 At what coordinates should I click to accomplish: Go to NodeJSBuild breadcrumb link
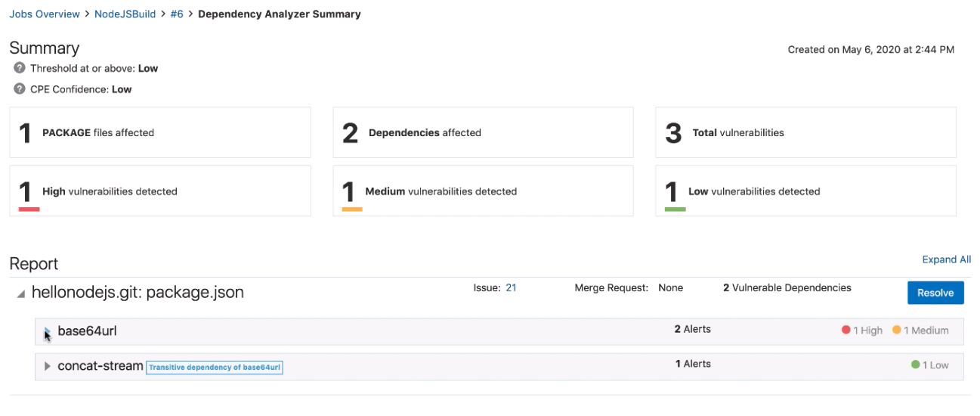pos(125,14)
